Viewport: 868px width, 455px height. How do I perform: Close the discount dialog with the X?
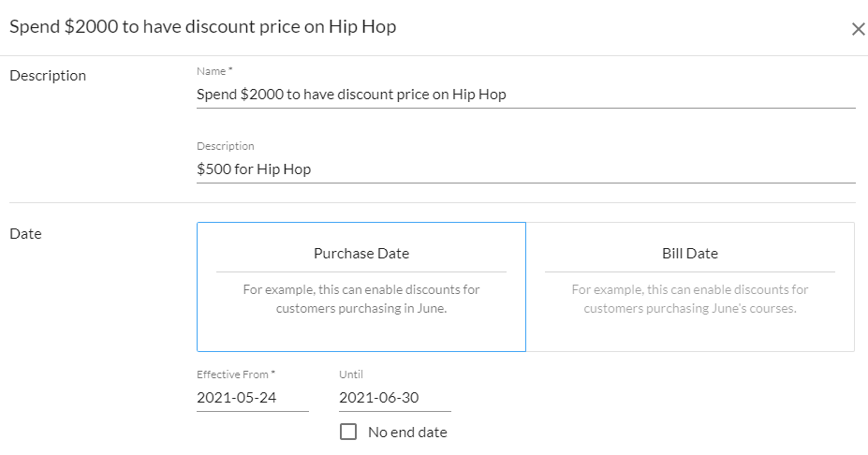(x=858, y=29)
